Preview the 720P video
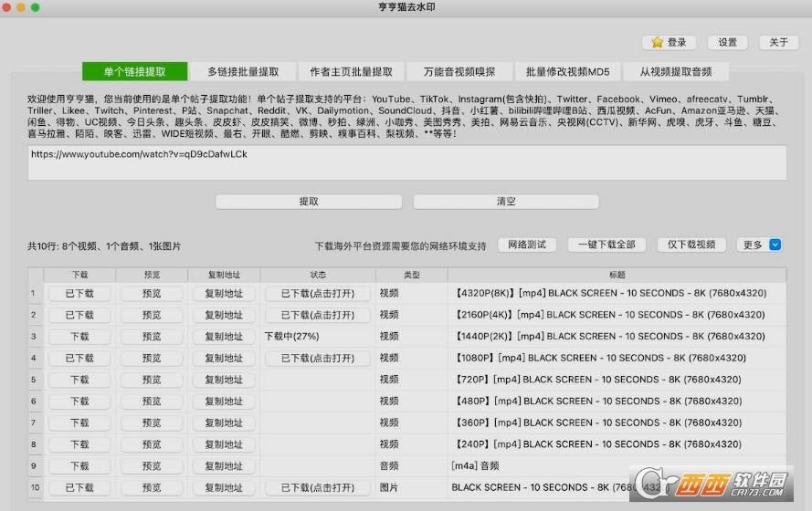 coord(152,380)
